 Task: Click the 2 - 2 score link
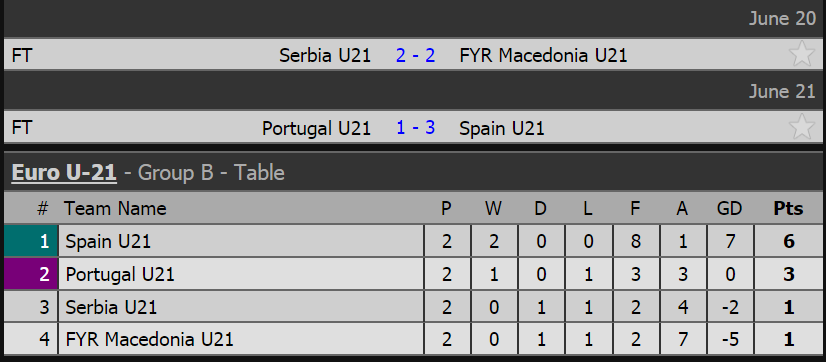tap(415, 55)
